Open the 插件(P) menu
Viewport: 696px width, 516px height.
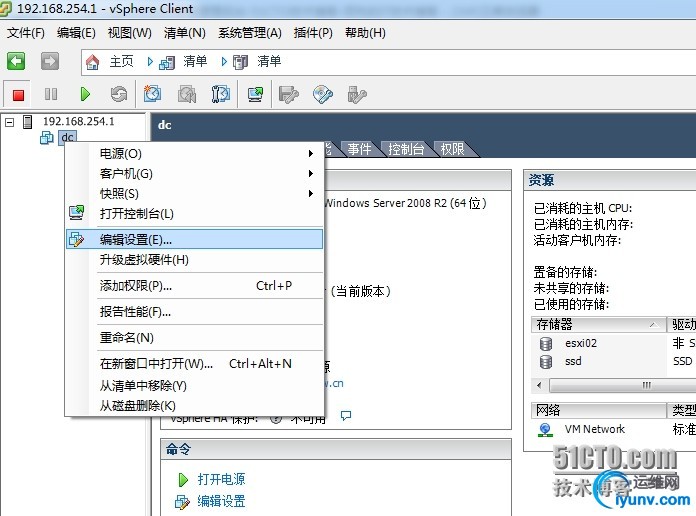tap(313, 33)
